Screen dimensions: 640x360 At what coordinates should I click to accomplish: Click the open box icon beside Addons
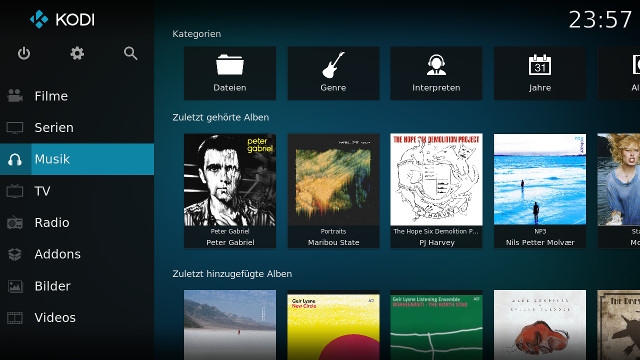click(x=15, y=254)
